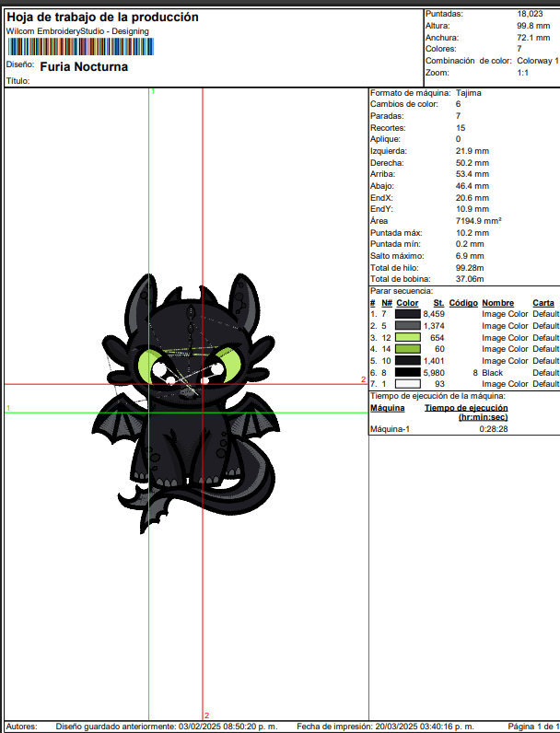The width and height of the screenshot is (560, 733).
Task: Click the green swatch in row 4
Action: tap(408, 349)
